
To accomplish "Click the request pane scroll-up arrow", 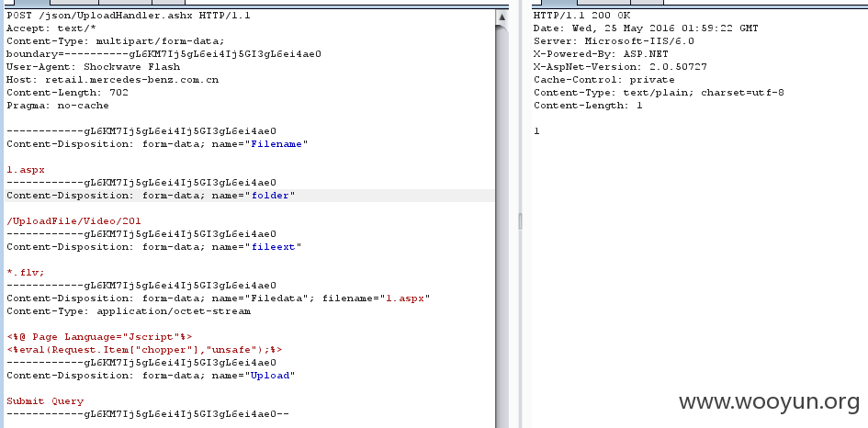I will click(502, 17).
